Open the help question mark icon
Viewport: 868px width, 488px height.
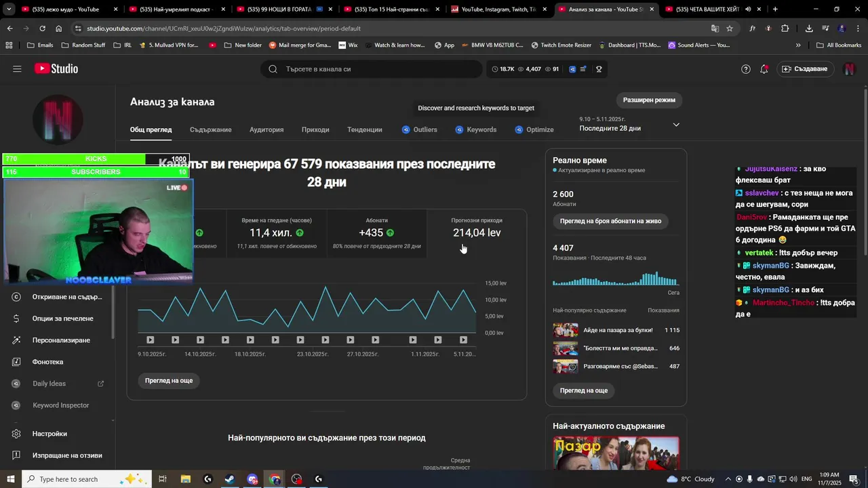[746, 69]
